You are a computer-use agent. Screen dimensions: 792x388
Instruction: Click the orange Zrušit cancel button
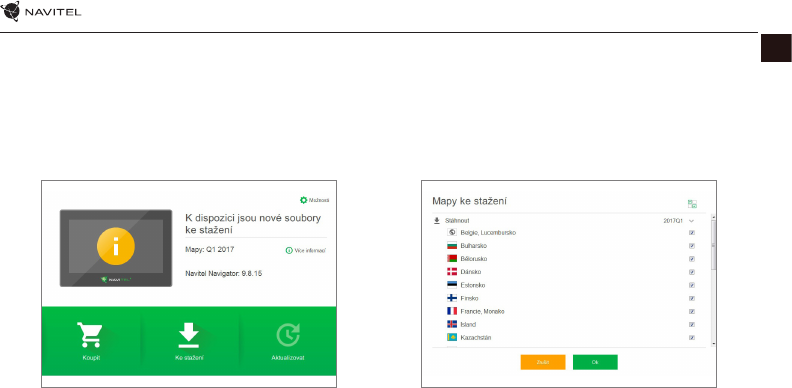point(543,362)
